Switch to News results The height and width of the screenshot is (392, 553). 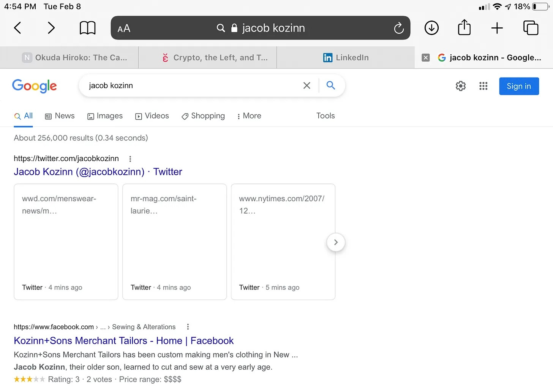tap(60, 116)
